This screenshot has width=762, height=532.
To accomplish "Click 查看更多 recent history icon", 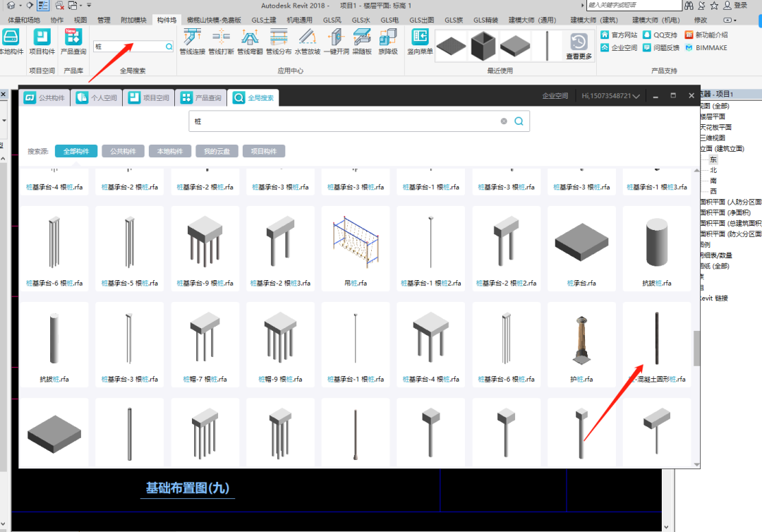I will pyautogui.click(x=579, y=47).
